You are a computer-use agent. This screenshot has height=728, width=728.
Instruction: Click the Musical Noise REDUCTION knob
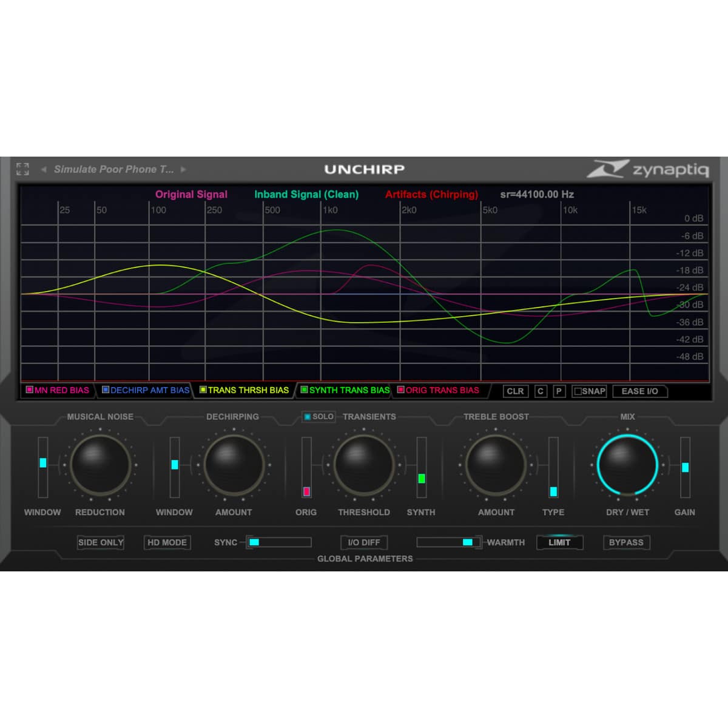(x=100, y=466)
